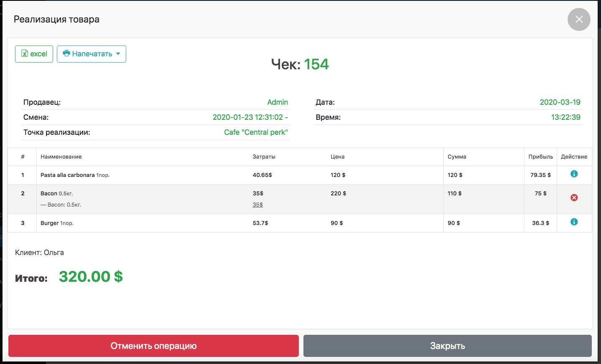Click the Наименование column header
601x364 pixels.
[61, 157]
